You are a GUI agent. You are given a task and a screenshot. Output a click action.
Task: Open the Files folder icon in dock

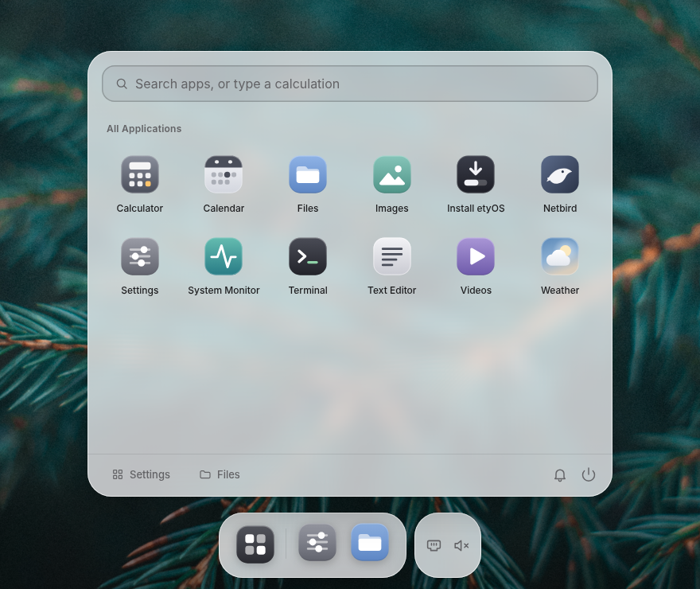[370, 543]
